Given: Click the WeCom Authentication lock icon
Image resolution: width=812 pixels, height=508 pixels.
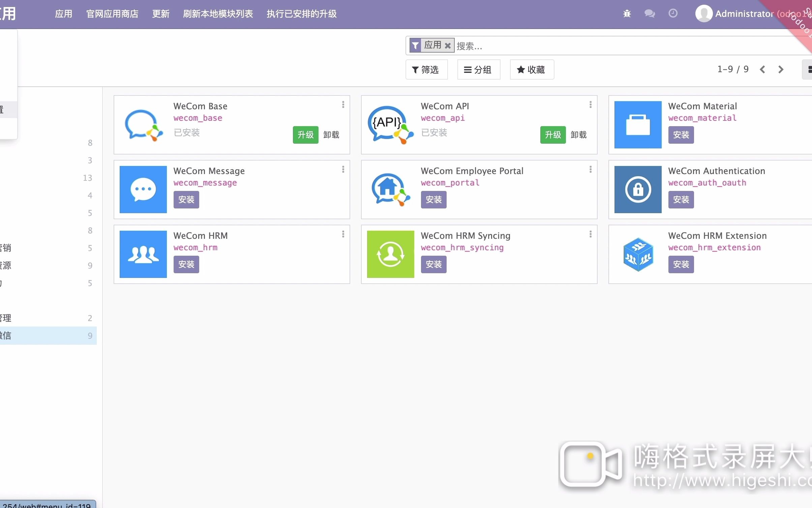Looking at the screenshot, I should 638,190.
